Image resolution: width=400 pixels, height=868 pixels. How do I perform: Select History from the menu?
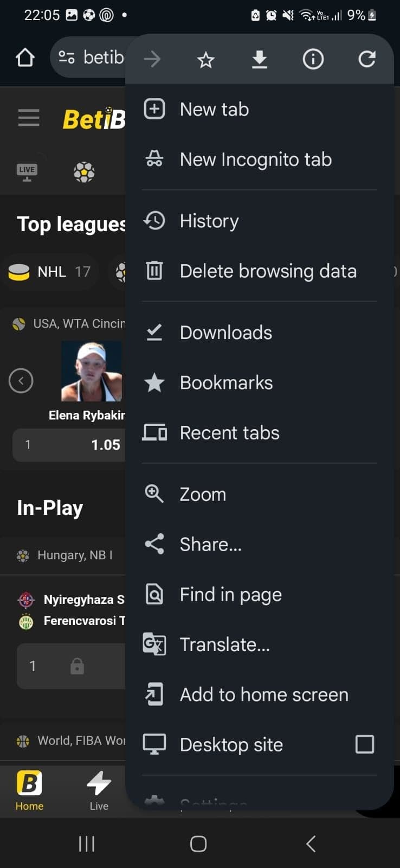tap(209, 220)
